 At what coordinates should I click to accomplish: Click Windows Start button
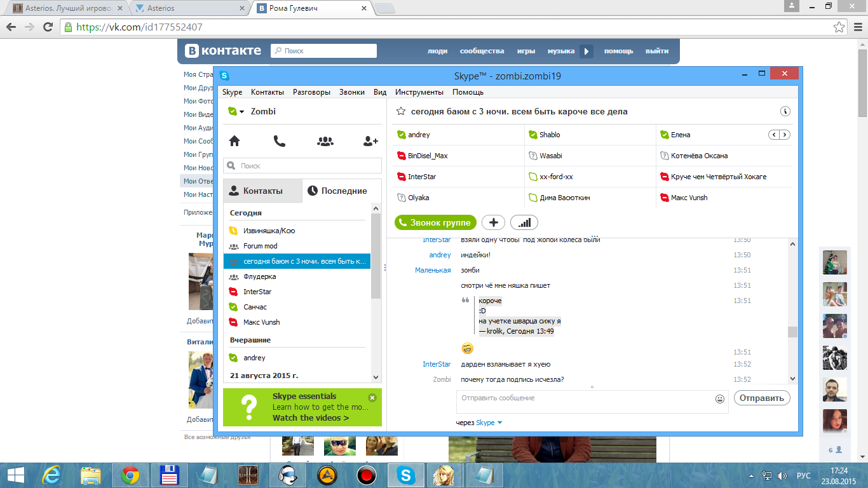(x=15, y=475)
